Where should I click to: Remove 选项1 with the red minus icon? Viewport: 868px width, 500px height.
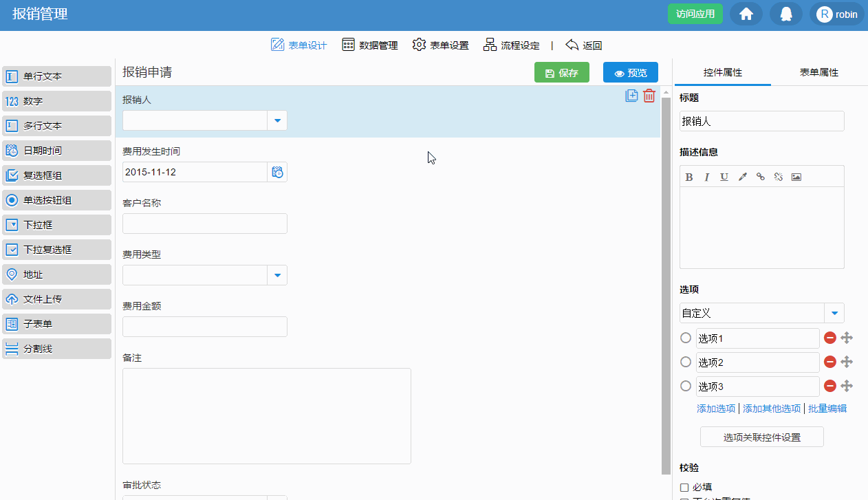pos(830,338)
